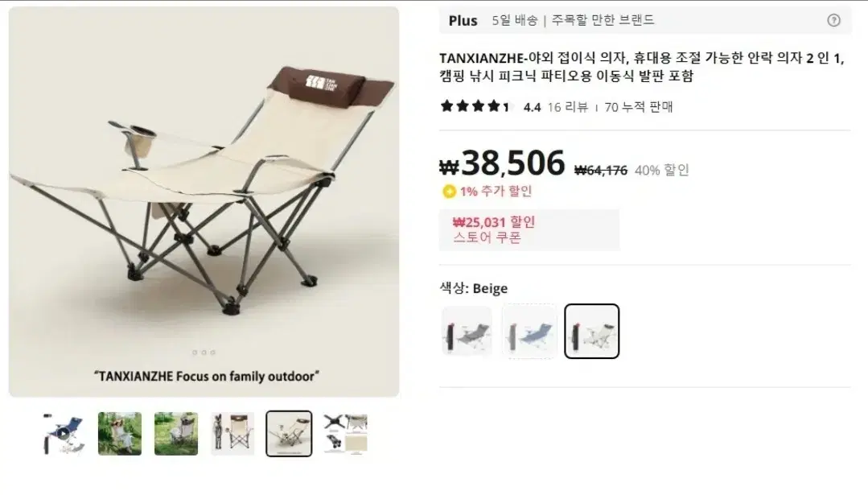Click the main beige chair product image
This screenshot has height=495, width=868.
coord(204,201)
